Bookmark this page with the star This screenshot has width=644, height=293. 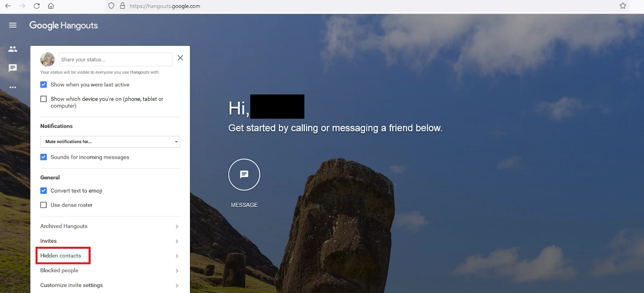(623, 6)
